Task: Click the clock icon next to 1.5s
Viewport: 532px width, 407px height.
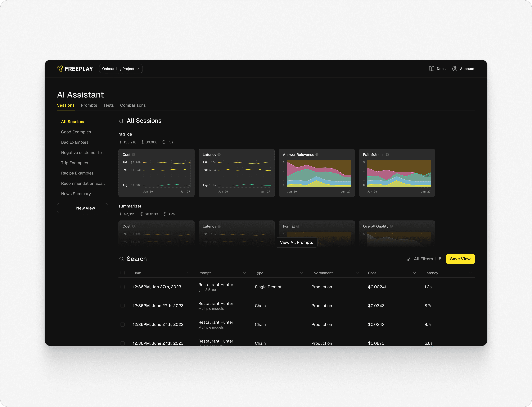Action: 164,142
